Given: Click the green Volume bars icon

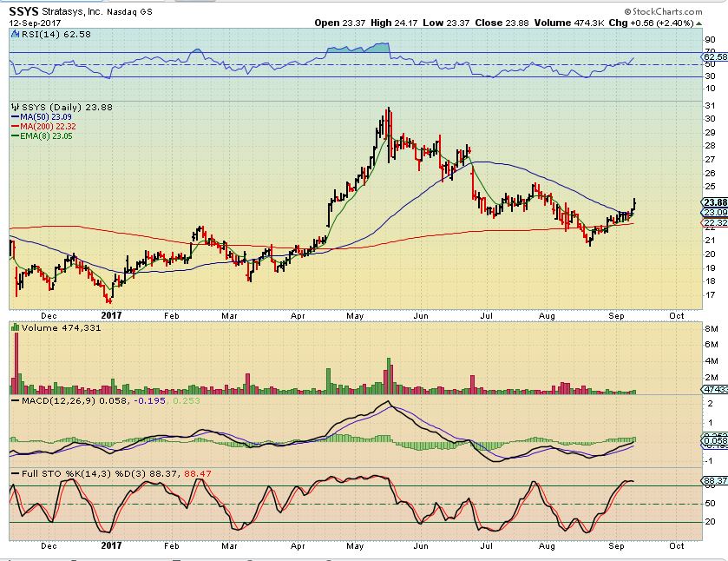Looking at the screenshot, I should point(14,327).
